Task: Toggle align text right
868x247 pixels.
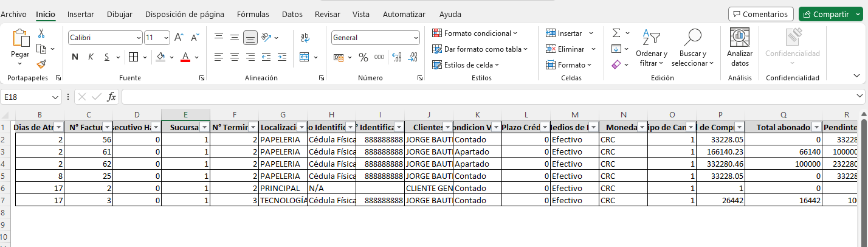Action: [250, 57]
